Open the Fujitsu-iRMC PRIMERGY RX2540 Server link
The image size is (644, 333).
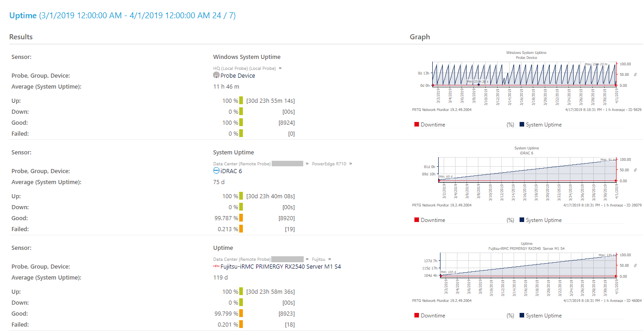tap(280, 266)
